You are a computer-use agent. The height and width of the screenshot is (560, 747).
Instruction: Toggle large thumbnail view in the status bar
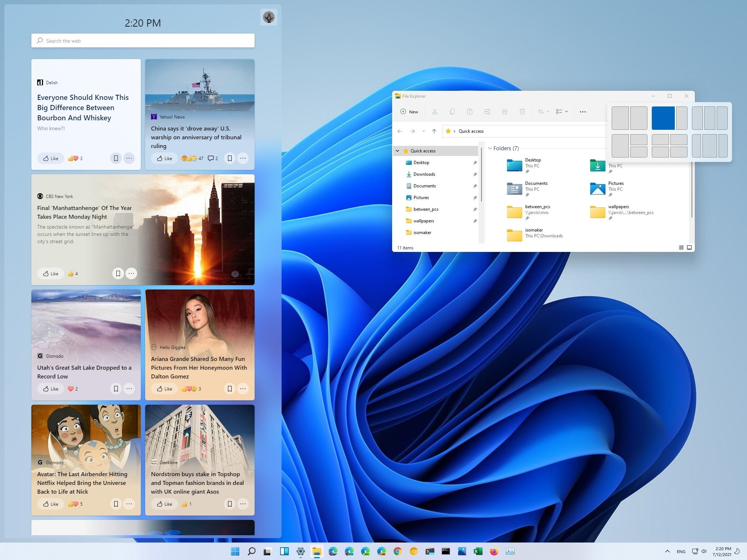(689, 248)
